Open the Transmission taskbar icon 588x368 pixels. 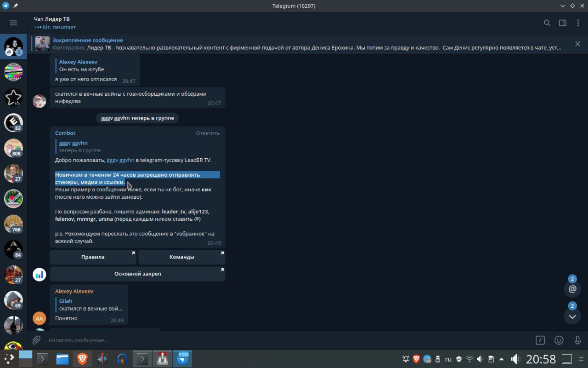(x=162, y=359)
